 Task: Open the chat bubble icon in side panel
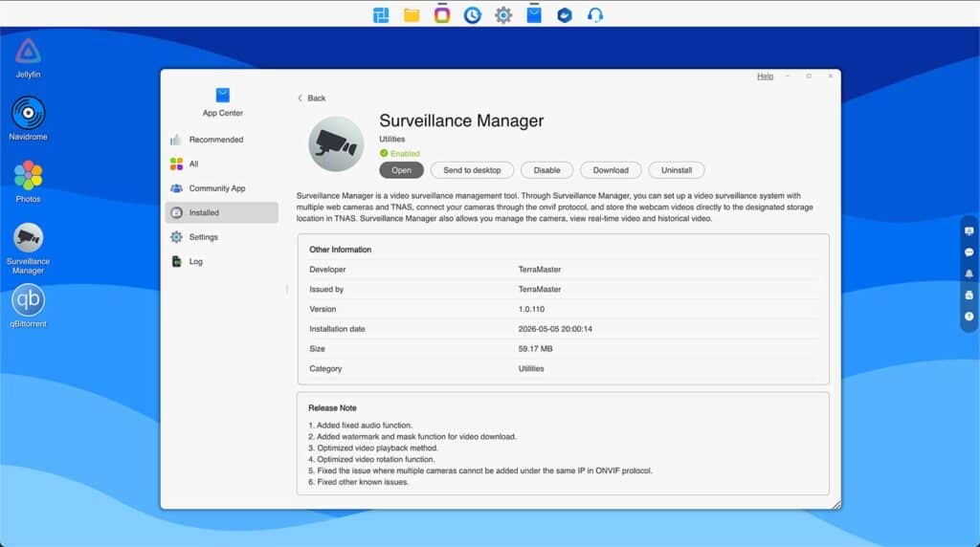click(x=969, y=252)
